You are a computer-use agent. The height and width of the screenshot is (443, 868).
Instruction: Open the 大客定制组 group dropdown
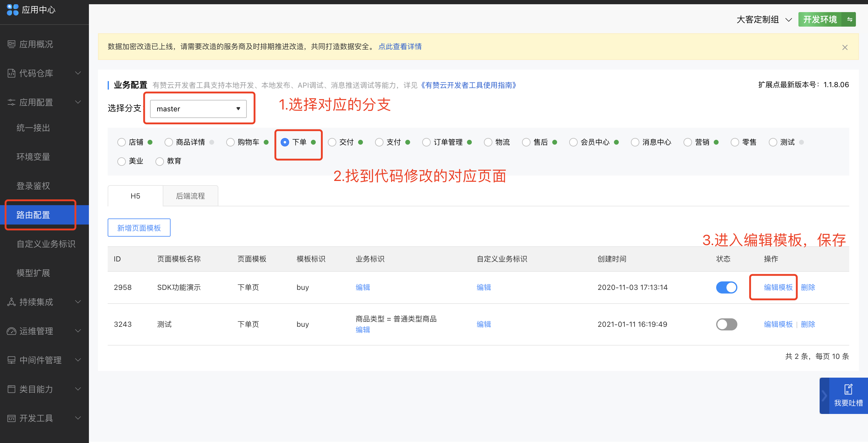(764, 20)
